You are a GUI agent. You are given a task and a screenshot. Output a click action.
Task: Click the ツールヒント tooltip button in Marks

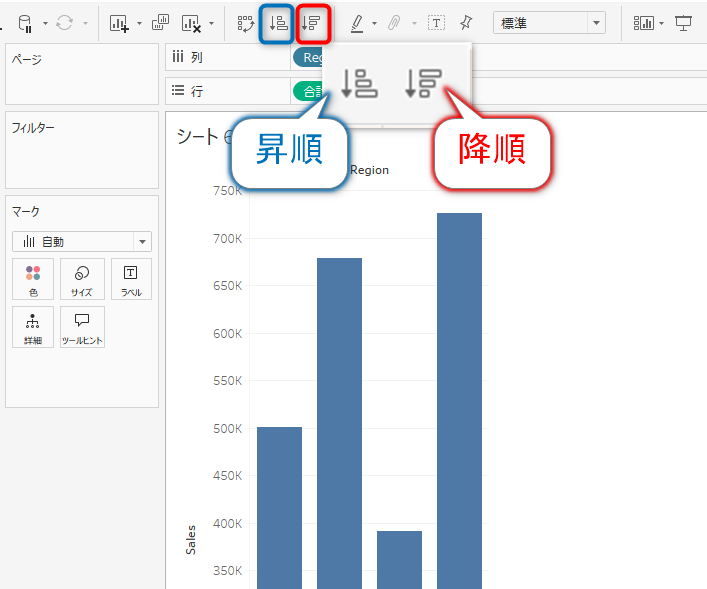tap(82, 327)
